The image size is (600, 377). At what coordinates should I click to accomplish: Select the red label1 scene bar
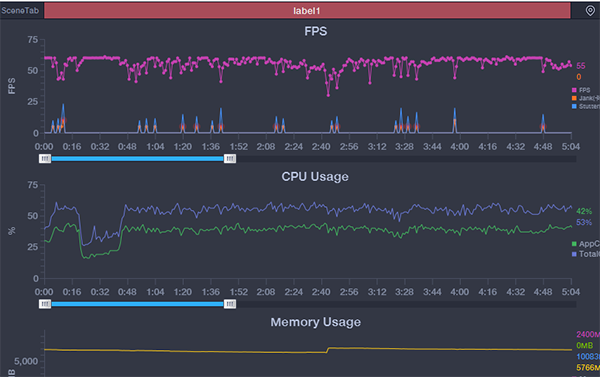coord(307,11)
